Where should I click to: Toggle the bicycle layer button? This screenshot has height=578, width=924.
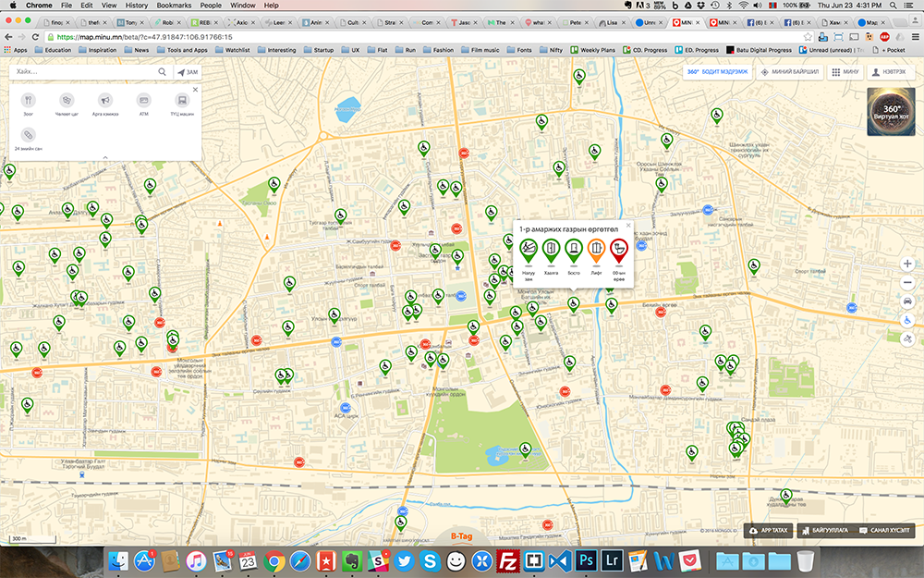(907, 338)
